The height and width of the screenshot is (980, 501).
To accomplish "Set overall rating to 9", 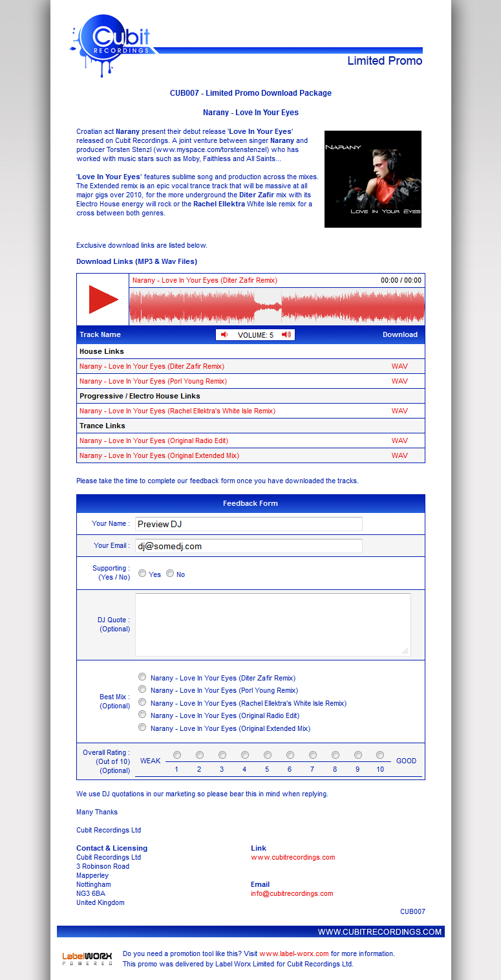I will point(358,755).
